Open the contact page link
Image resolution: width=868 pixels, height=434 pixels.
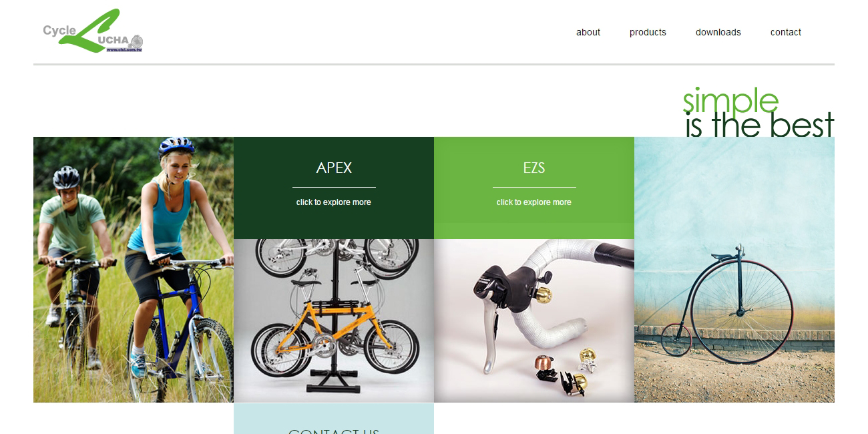[x=786, y=32]
